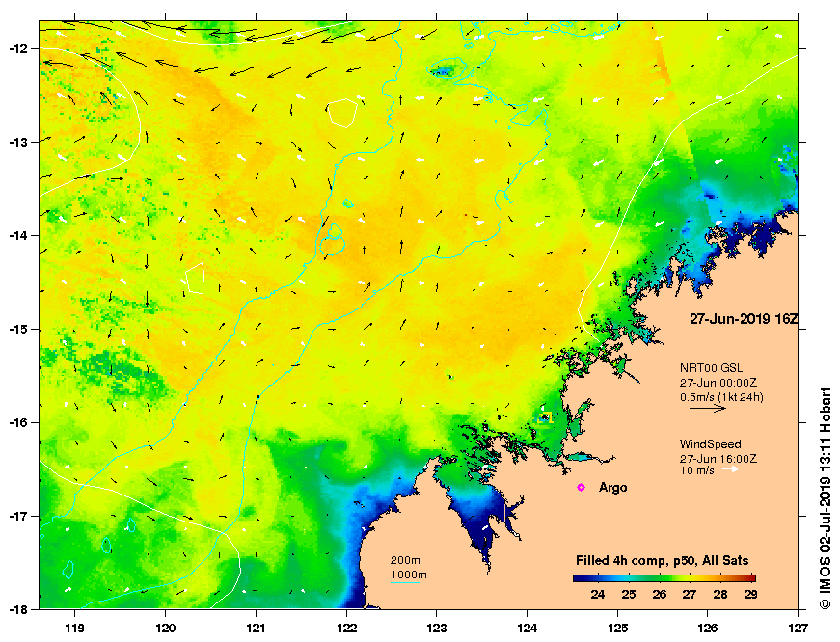Click the WindSpeed label
The image size is (840, 642).
pos(711,443)
